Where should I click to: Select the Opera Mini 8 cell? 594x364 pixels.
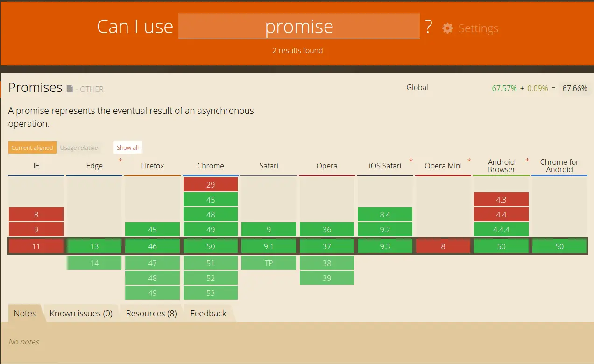pos(443,246)
